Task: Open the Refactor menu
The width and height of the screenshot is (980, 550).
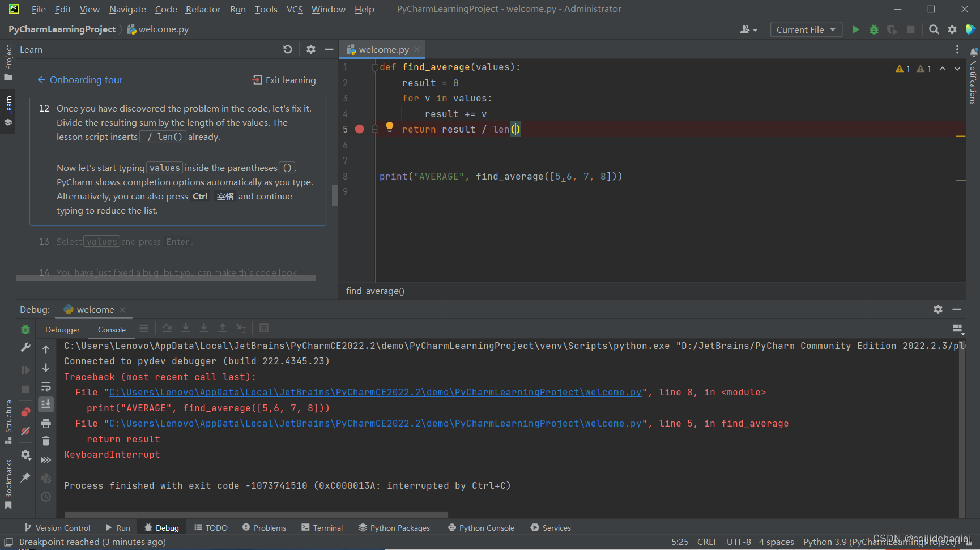Action: (x=203, y=9)
